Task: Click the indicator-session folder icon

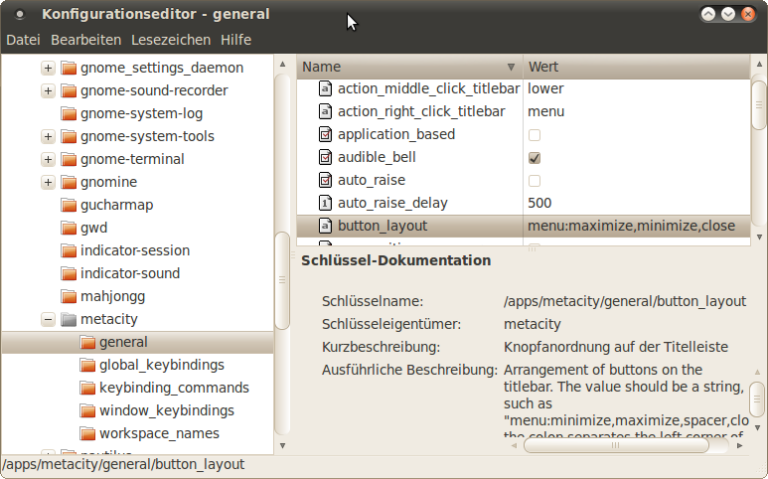Action: (69, 251)
